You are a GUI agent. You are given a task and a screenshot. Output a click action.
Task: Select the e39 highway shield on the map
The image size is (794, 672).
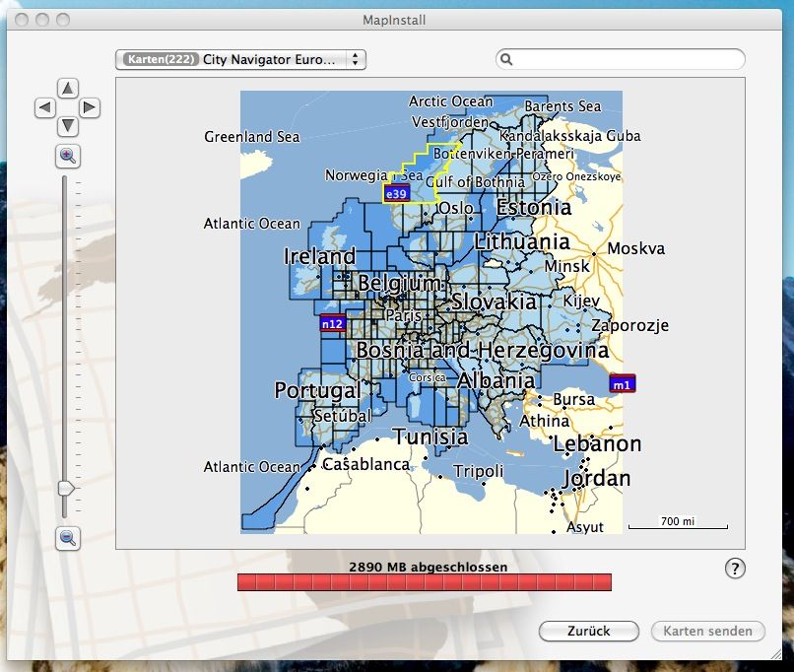(x=396, y=194)
